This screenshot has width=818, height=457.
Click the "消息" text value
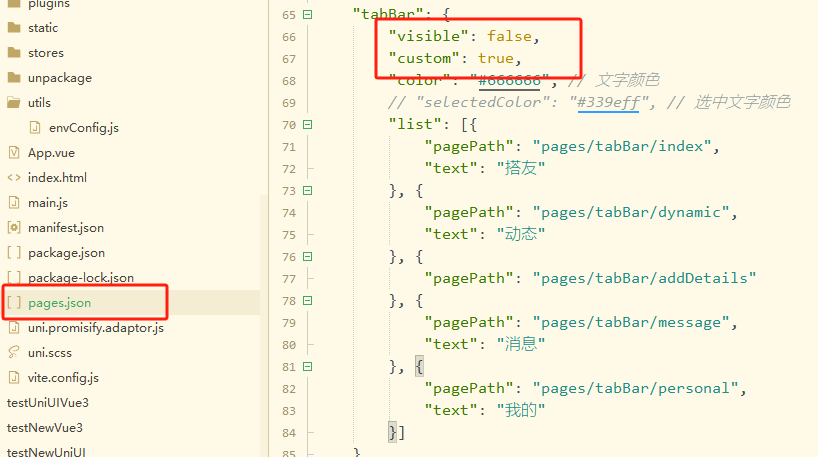click(x=521, y=344)
